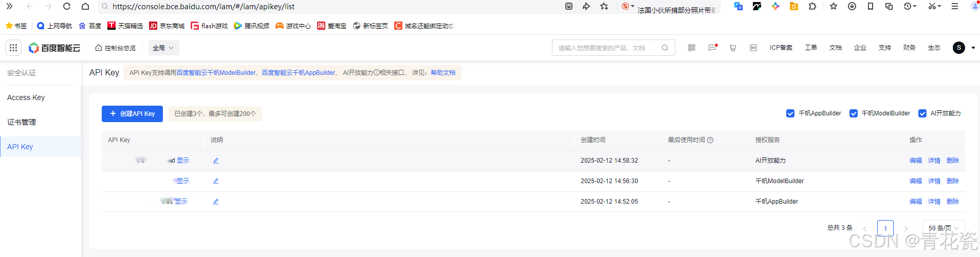Open 证书管理 in the sidebar
This screenshot has width=980, height=257.
(22, 122)
